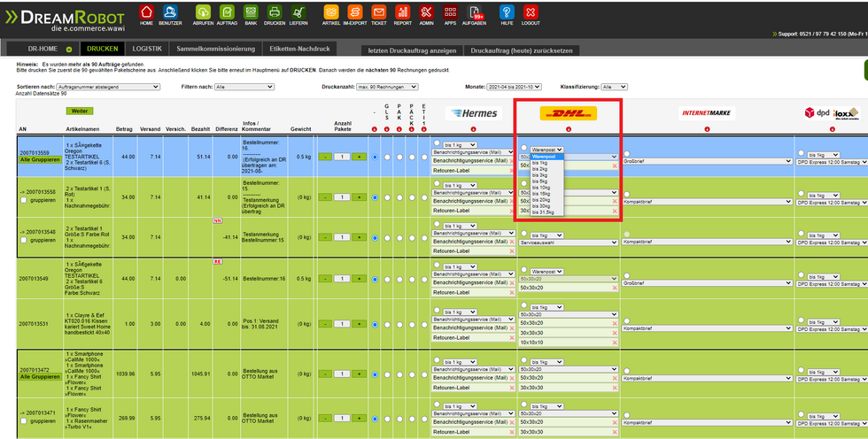Open the AUFGABEN tasks icon with 99+ badge
The height and width of the screenshot is (439, 868).
(475, 12)
